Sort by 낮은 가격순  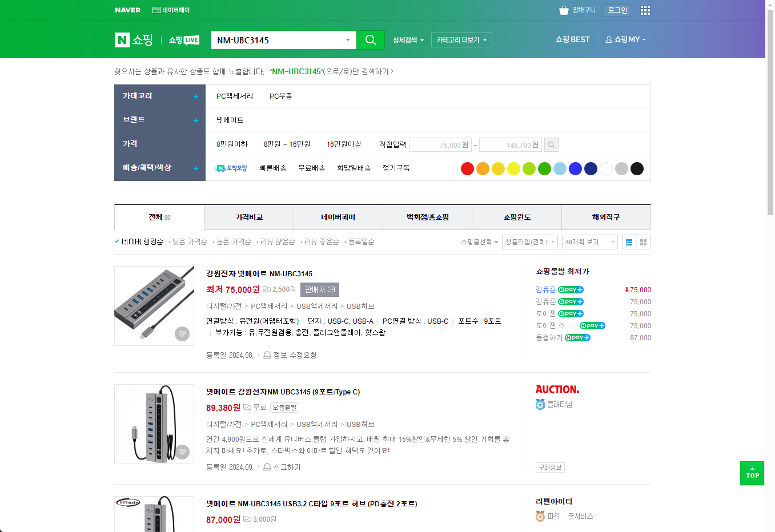(190, 242)
